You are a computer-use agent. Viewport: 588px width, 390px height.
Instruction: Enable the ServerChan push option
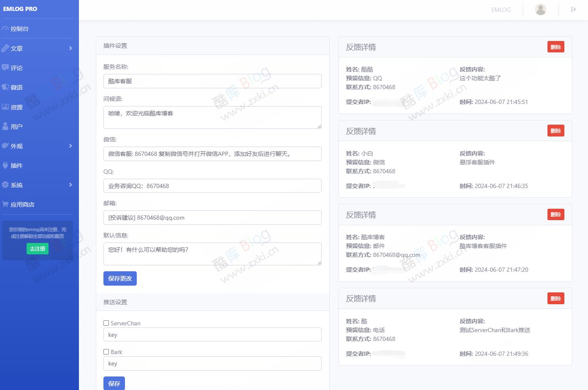[x=106, y=323]
